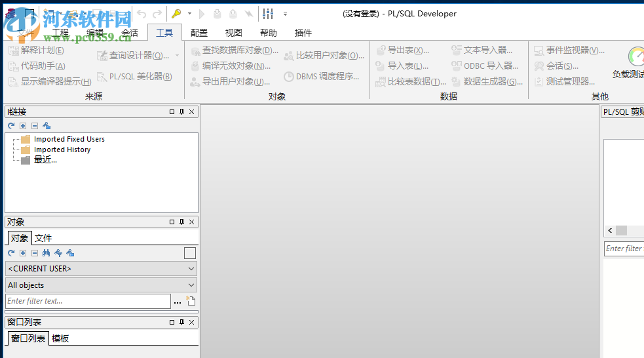Viewport: 644px width, 358px height.
Task: Click the object filter funnel icon
Action: pyautogui.click(x=58, y=253)
